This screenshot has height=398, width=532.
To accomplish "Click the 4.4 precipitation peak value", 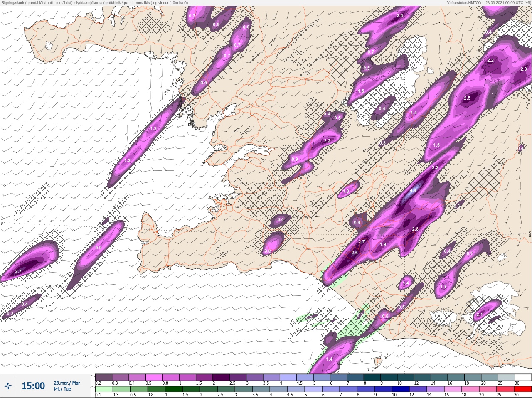I will tap(413, 190).
